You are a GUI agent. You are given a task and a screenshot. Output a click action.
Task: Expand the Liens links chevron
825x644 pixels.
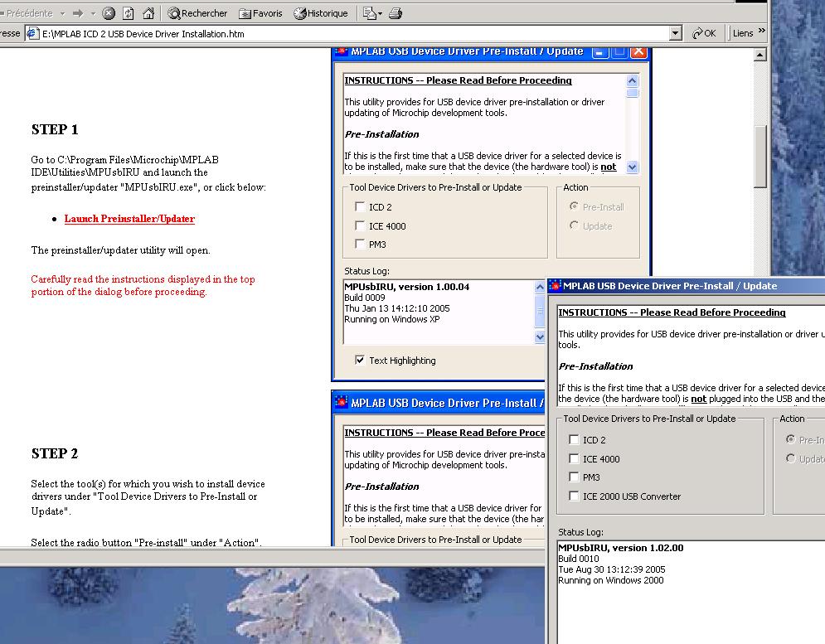tap(761, 31)
